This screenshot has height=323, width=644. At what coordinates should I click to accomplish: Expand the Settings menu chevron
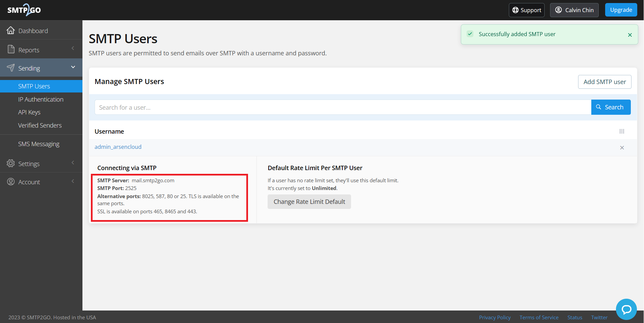pyautogui.click(x=73, y=163)
